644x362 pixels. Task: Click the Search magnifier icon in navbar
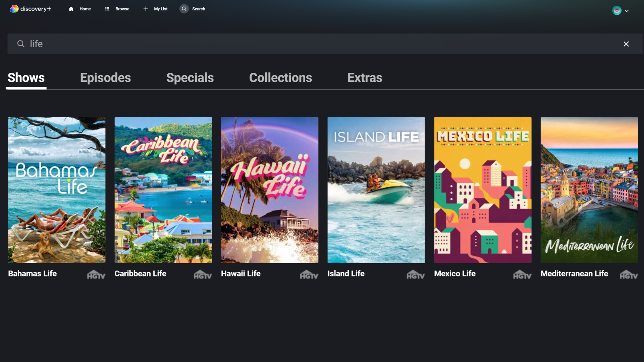pos(184,9)
